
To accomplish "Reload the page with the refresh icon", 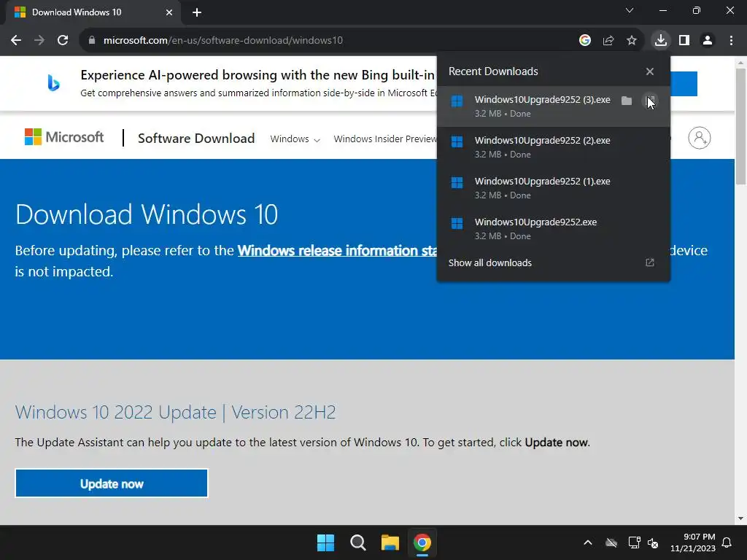I will point(63,41).
